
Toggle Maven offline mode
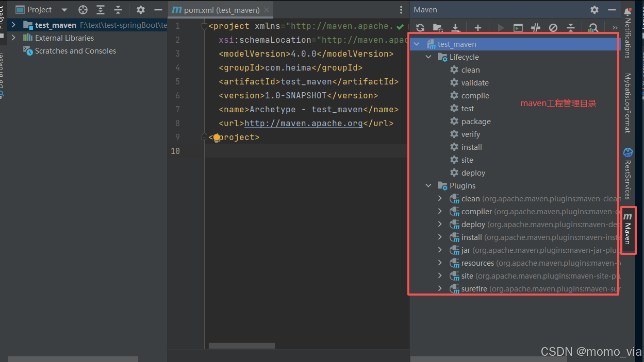(536, 28)
